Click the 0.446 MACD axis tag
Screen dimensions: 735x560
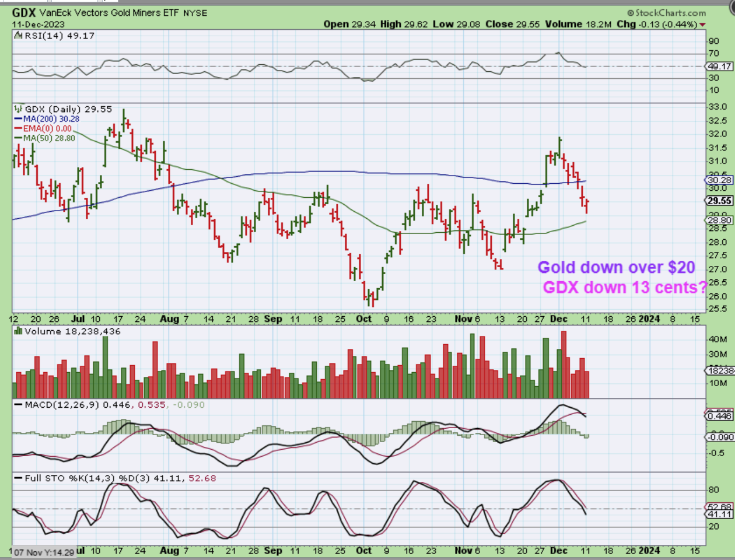coord(719,416)
